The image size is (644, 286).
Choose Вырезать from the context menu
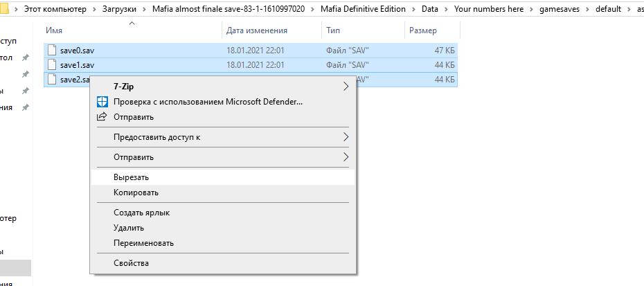pyautogui.click(x=131, y=177)
